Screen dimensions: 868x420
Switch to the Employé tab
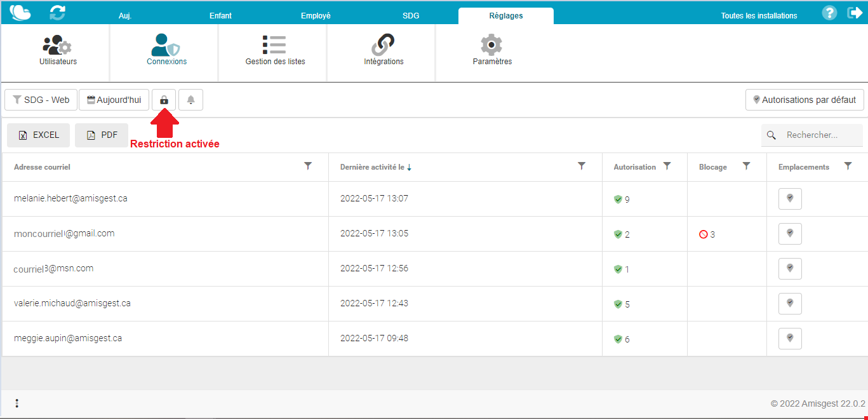316,16
